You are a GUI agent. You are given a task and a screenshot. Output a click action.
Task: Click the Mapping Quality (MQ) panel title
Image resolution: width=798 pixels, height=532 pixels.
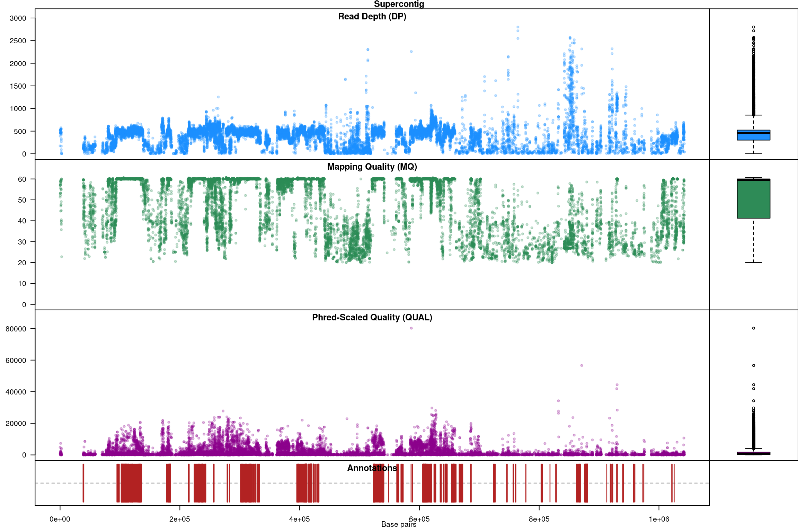pos(372,167)
